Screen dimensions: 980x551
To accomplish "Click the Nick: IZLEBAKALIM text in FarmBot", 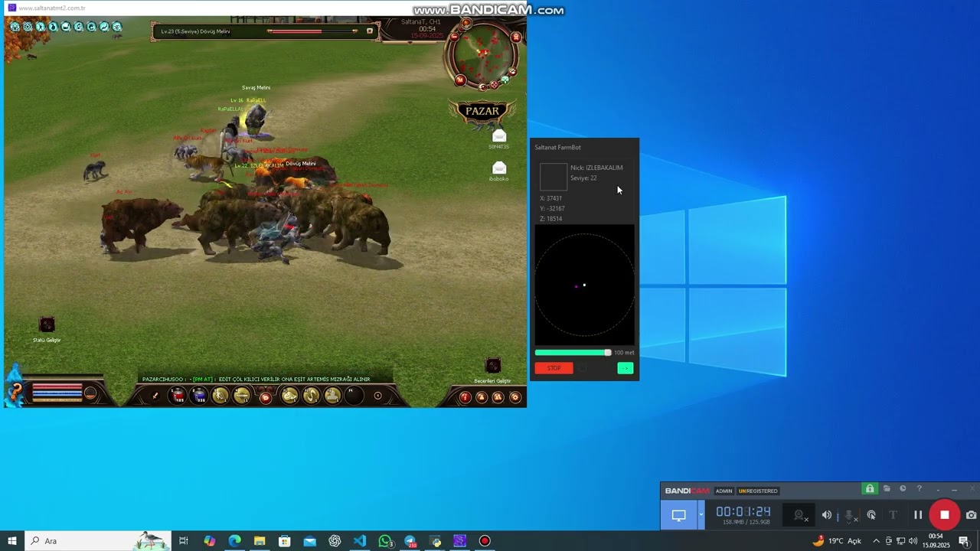I will click(596, 168).
